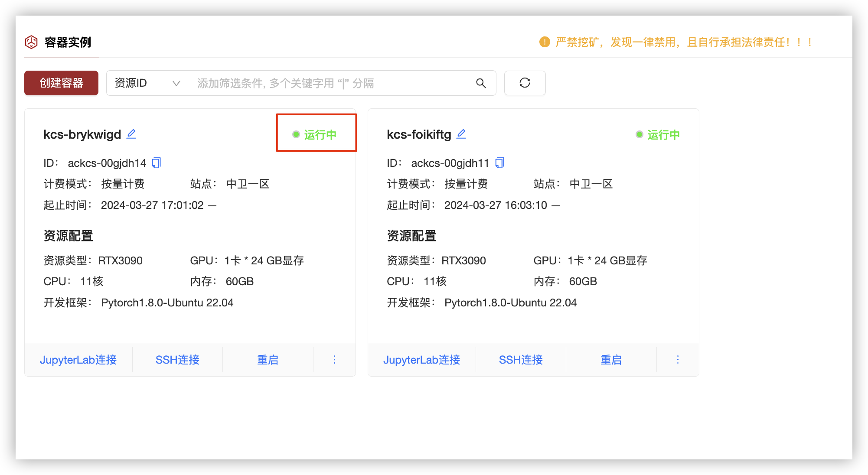
Task: Select the 容器实例 tab
Action: (x=62, y=42)
